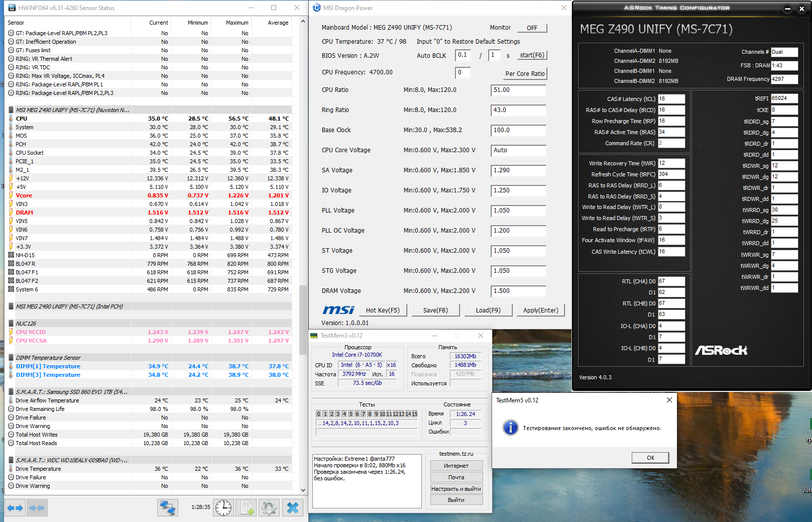Select the DIMM[1] Temperature row label
812x522 pixels.
(x=48, y=366)
